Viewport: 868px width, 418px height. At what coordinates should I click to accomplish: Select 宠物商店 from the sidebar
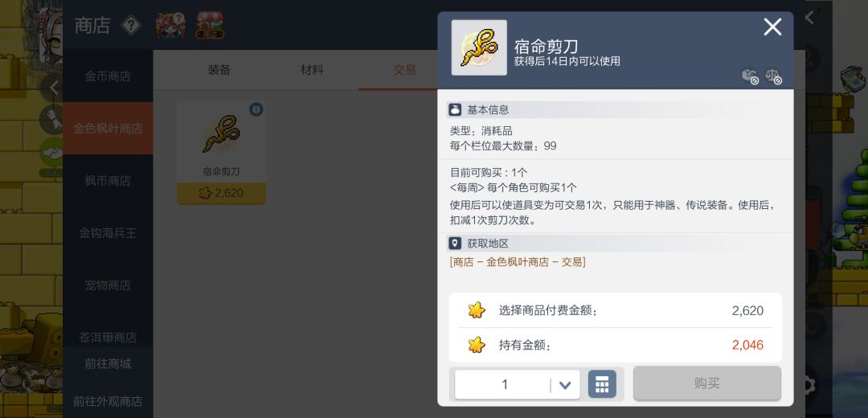[108, 285]
